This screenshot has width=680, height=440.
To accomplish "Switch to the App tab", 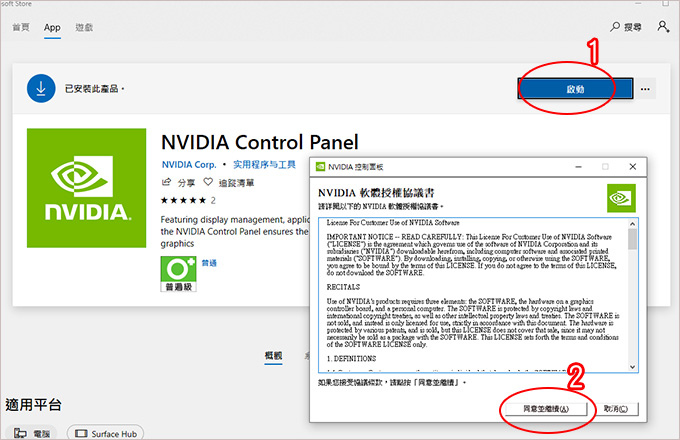I will pyautogui.click(x=52, y=28).
